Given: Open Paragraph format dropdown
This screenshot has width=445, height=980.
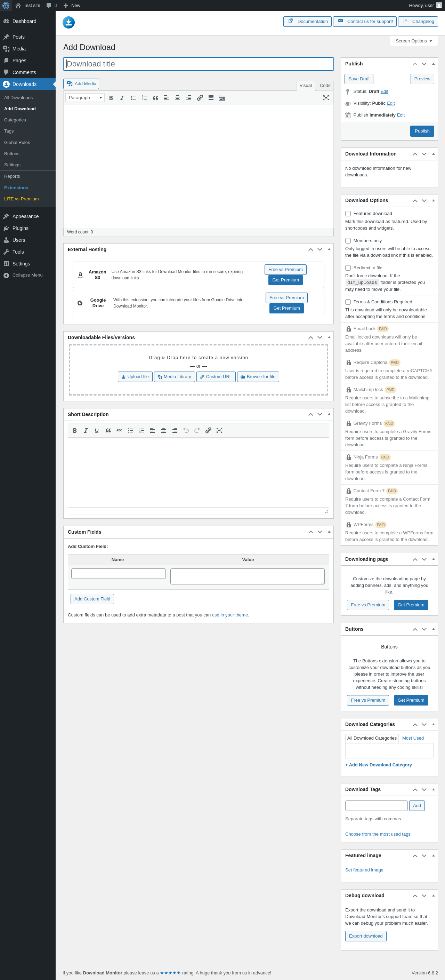Looking at the screenshot, I should (x=85, y=98).
